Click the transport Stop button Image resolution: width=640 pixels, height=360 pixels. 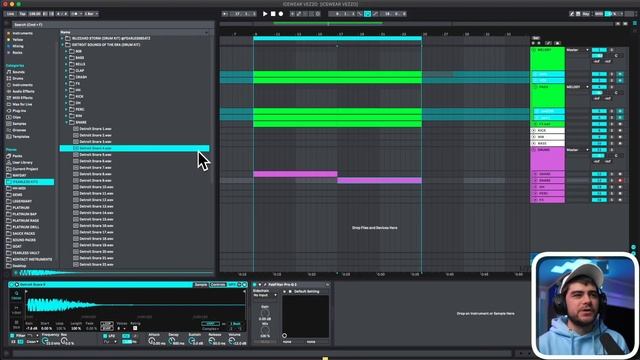point(273,14)
